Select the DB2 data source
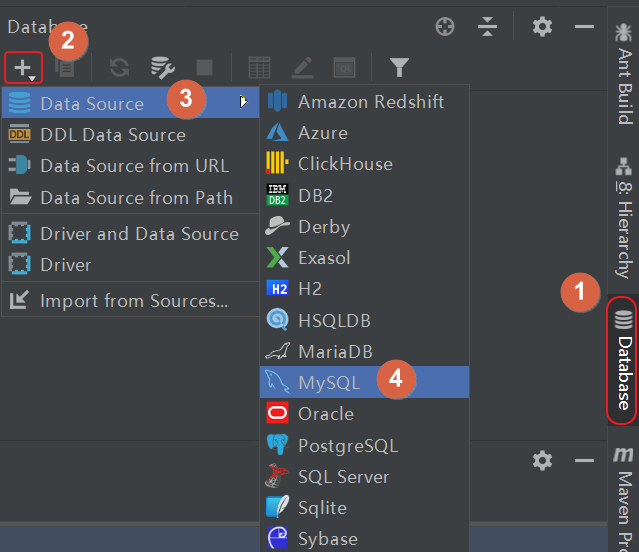639x552 pixels. (365, 195)
